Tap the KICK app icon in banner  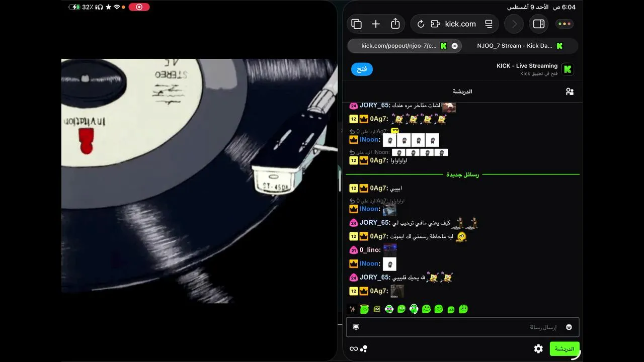point(568,69)
